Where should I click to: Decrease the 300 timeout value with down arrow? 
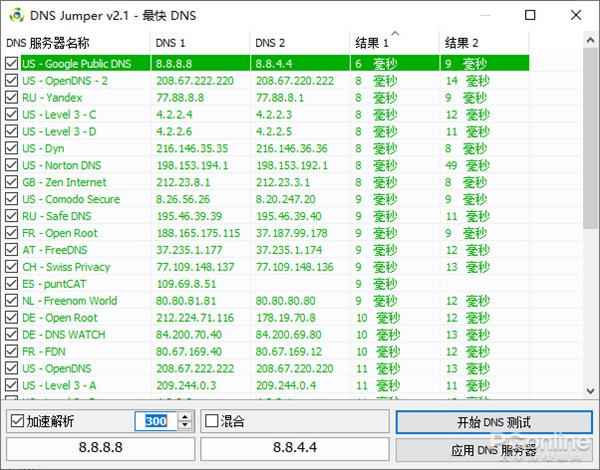[x=185, y=425]
